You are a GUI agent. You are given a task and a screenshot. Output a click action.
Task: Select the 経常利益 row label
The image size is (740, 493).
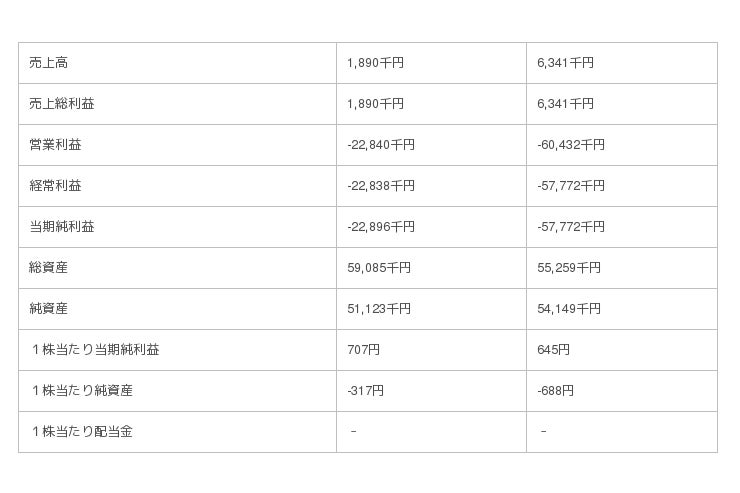[55, 186]
